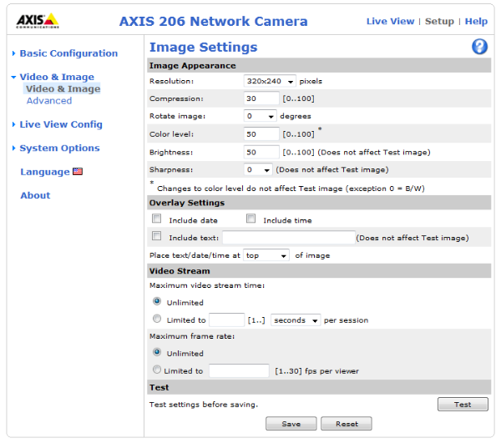This screenshot has width=501, height=448.
Task: Click the AXIS 206 Network Camera title
Action: (x=214, y=22)
